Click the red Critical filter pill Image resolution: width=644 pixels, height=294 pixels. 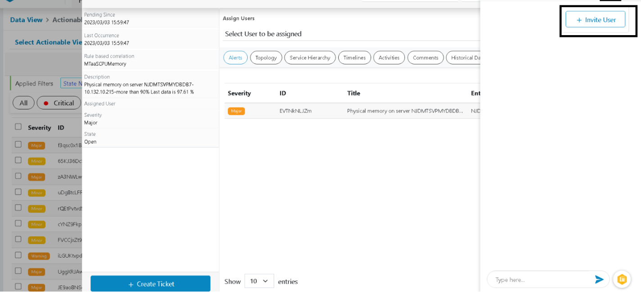tap(58, 103)
